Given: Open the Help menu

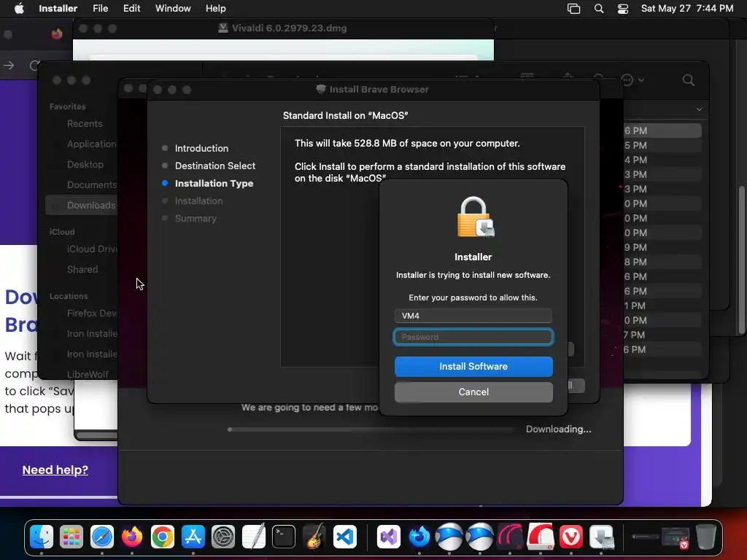Looking at the screenshot, I should pos(215,9).
